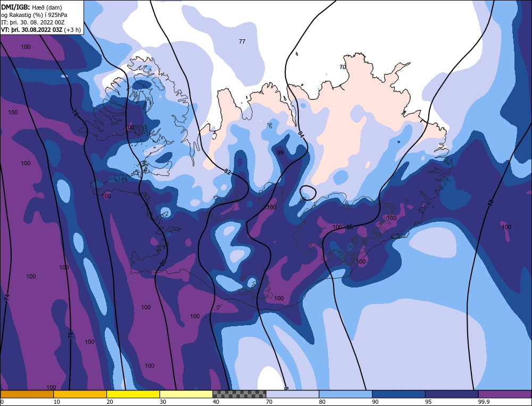The height and width of the screenshot is (406, 532).
Task: Choose the dark navy 95–99.9 legend swatch
Action: tap(452, 394)
